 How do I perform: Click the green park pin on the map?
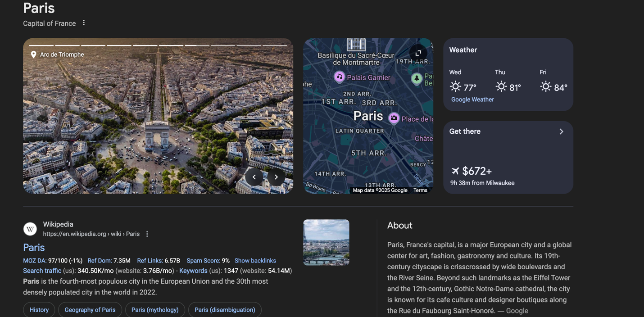(416, 79)
